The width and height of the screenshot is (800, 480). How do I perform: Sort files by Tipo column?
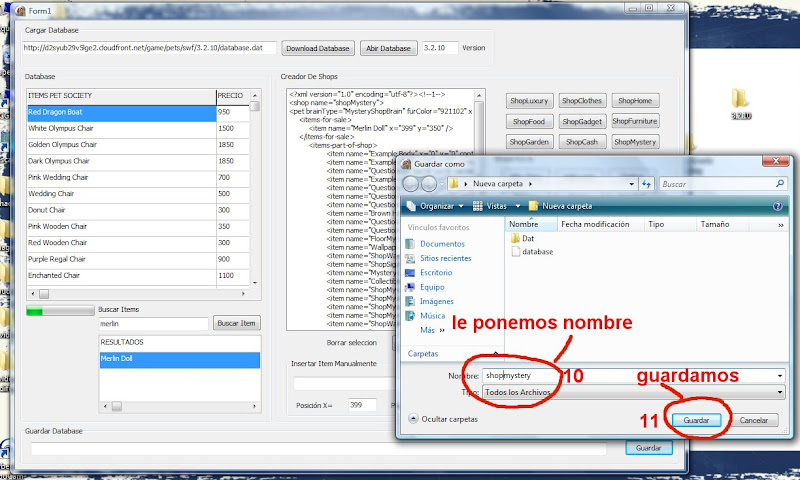click(670, 224)
